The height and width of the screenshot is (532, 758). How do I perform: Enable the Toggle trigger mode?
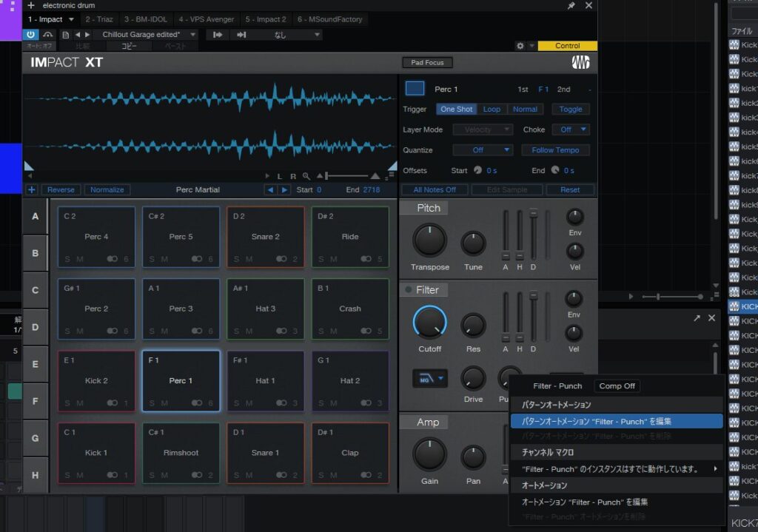pos(571,110)
